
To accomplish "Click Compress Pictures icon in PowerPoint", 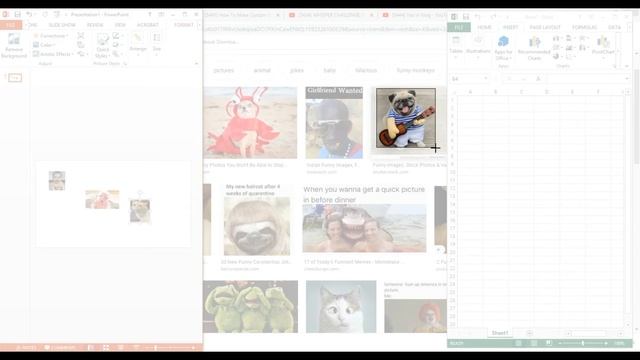I will pyautogui.click(x=81, y=36).
